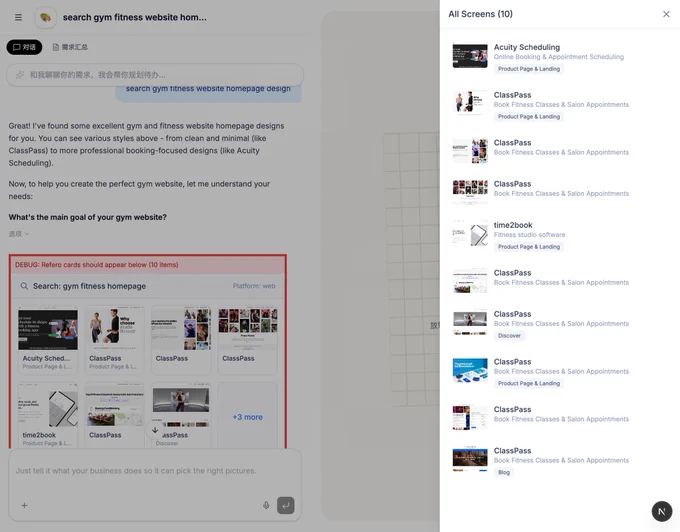Close the All Screens panel
The image size is (680, 532).
(x=666, y=14)
